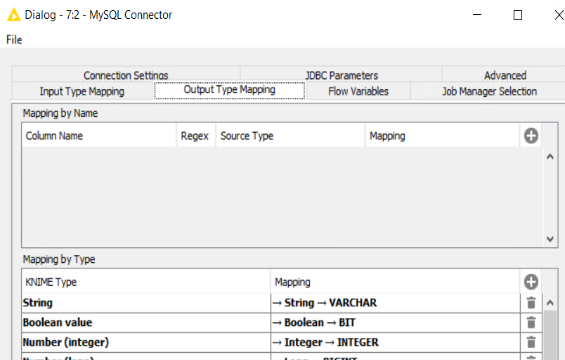
Task: Open the Boolean → BIT mapping cell
Action: [395, 323]
